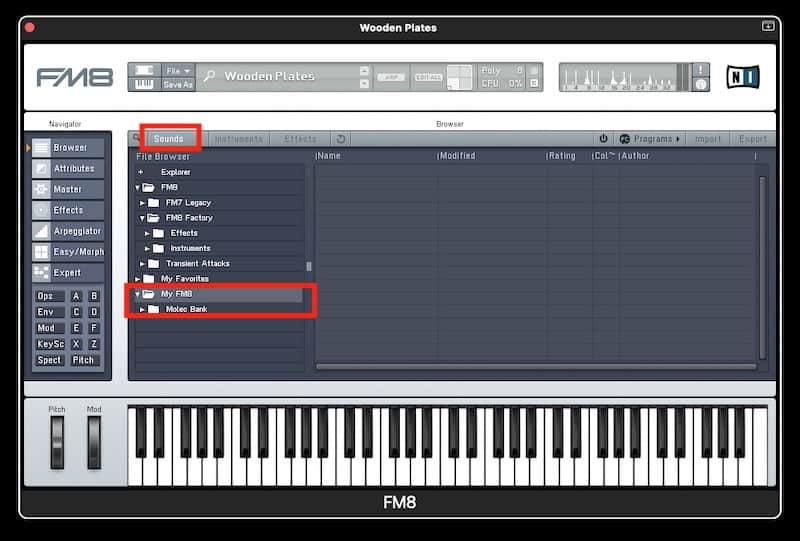Click the Moteo Bank folder icon
The height and width of the screenshot is (541, 800).
point(154,309)
